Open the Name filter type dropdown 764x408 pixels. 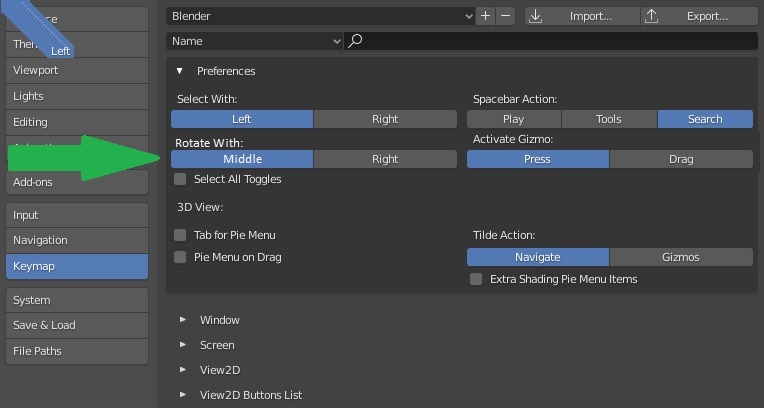[x=254, y=41]
